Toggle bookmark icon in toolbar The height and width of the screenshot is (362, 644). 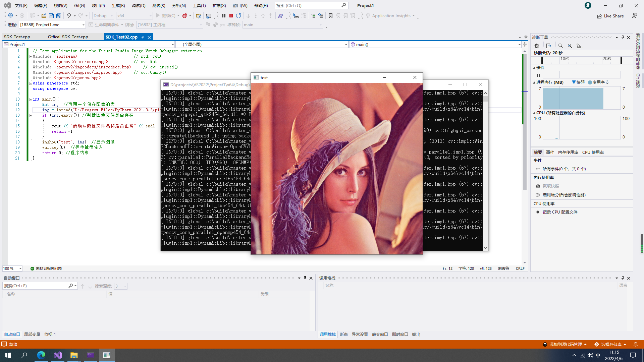331,16
